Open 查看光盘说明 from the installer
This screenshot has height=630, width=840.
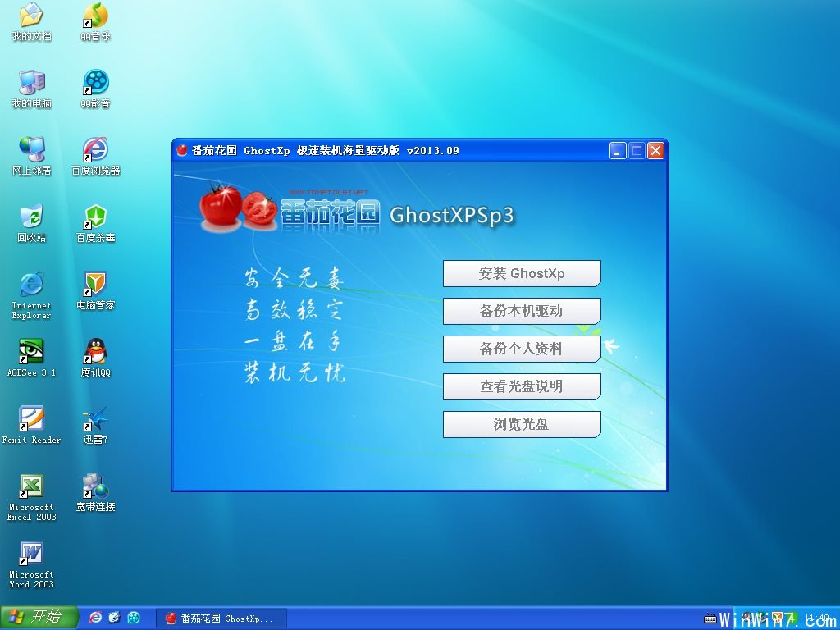coord(521,386)
